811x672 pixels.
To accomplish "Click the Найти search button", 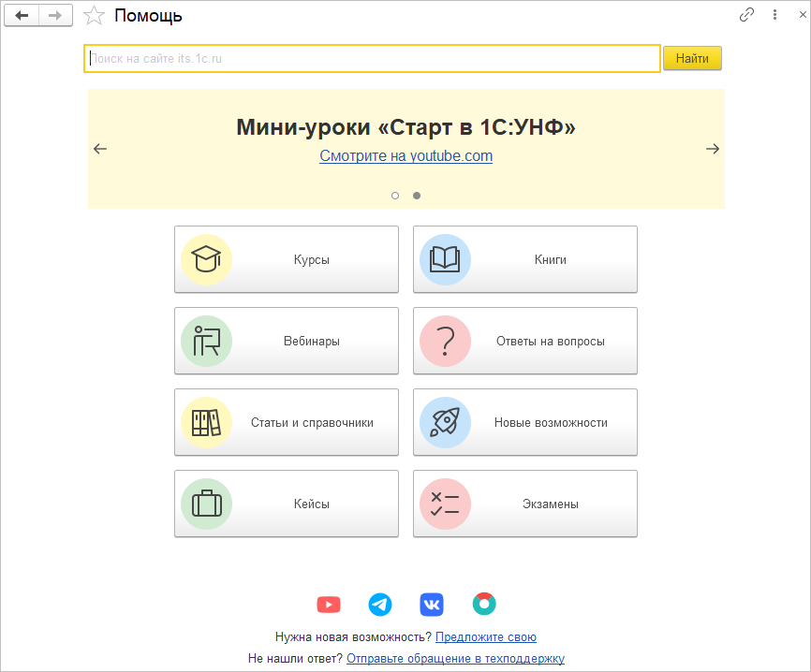I will [692, 58].
